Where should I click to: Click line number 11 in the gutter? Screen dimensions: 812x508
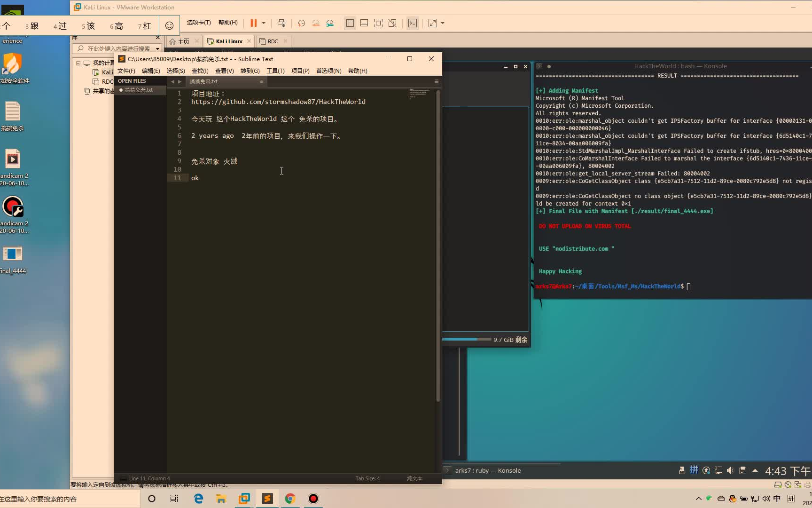[178, 178]
